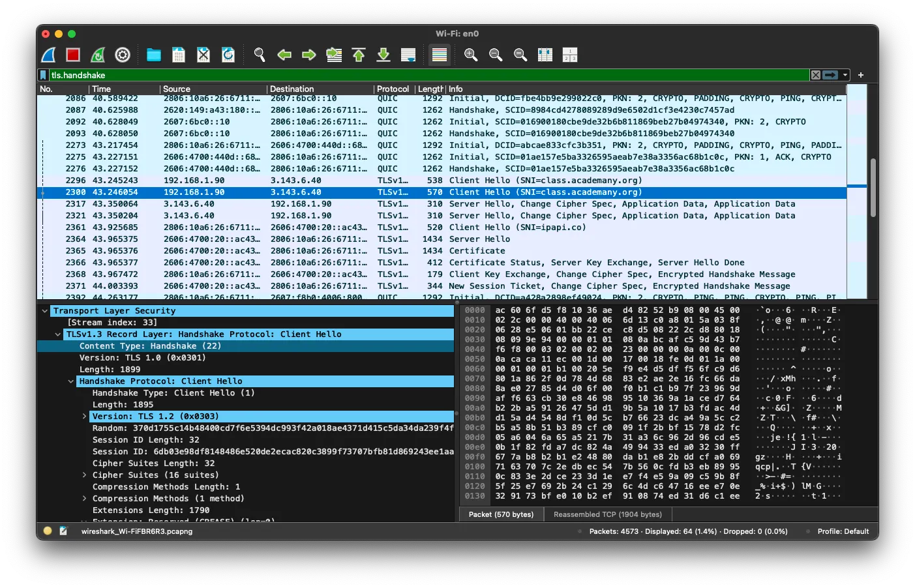Image resolution: width=915 pixels, height=588 pixels.
Task: Switch to the Reassembled TCP (1904 bytes) tab
Action: click(608, 514)
